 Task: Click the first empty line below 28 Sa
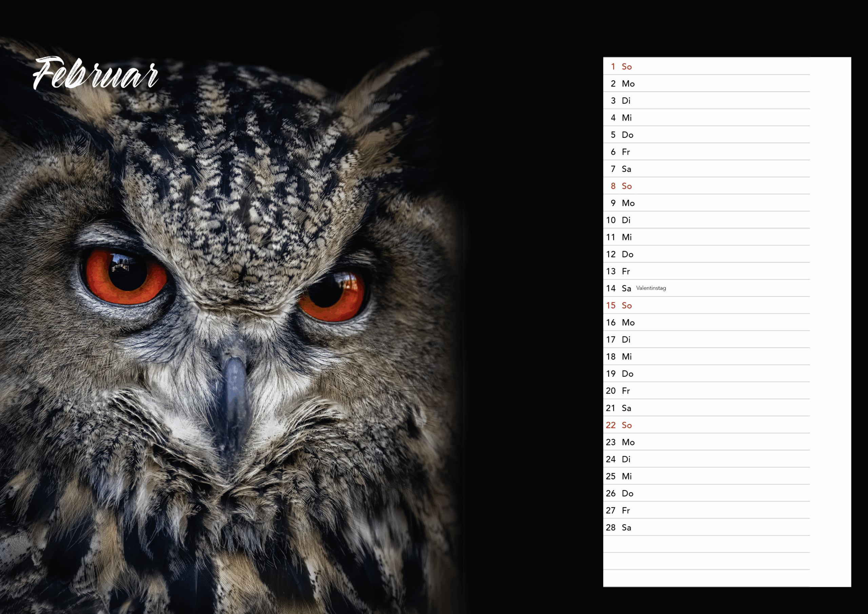click(706, 544)
